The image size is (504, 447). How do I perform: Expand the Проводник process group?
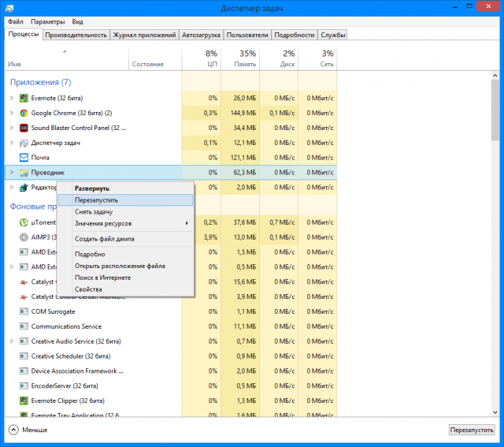point(12,173)
